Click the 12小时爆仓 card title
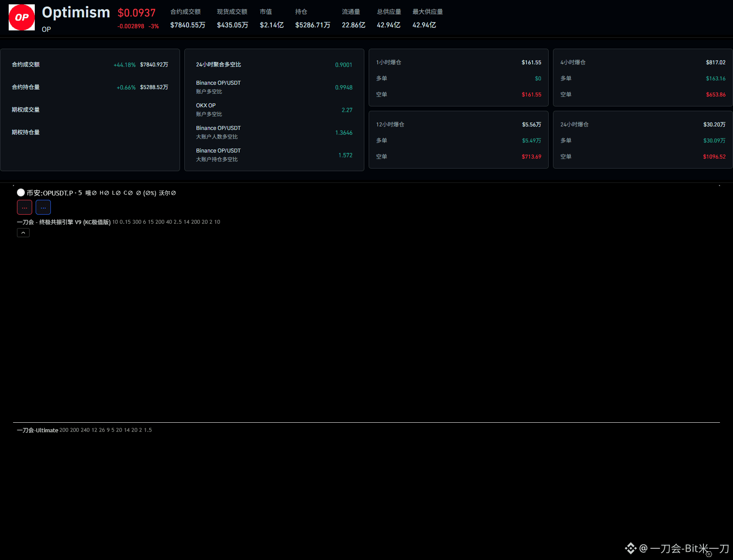Screen dimensions: 733x560 tap(390, 124)
